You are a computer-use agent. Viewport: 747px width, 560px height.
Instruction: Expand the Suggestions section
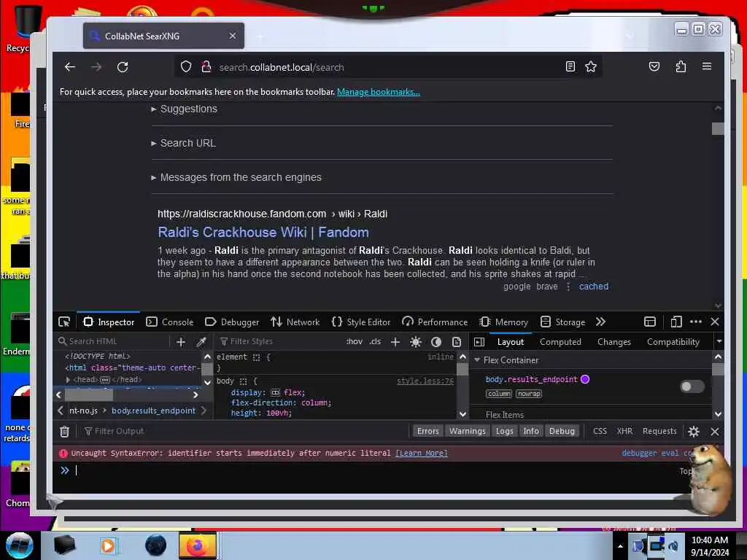[185, 109]
